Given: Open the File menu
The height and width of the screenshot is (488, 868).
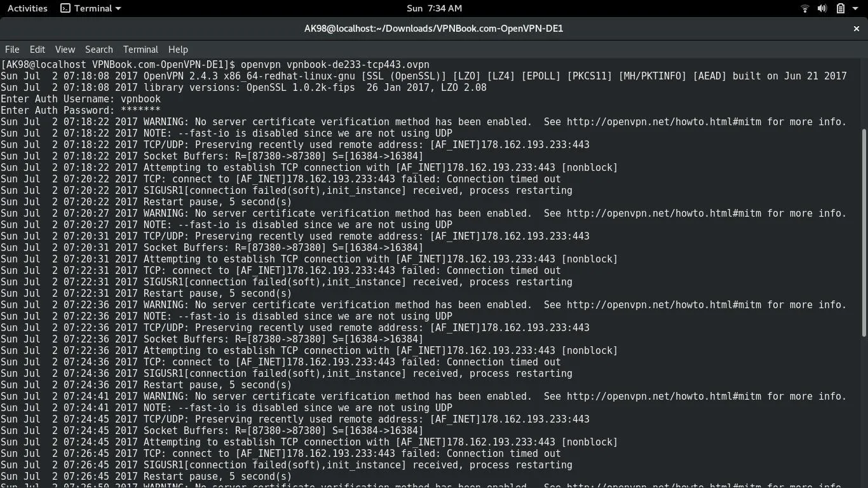Looking at the screenshot, I should 12,50.
